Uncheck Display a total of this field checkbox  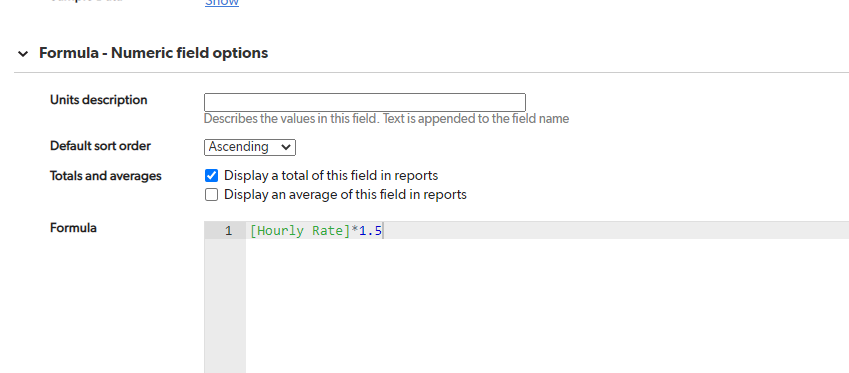click(211, 176)
